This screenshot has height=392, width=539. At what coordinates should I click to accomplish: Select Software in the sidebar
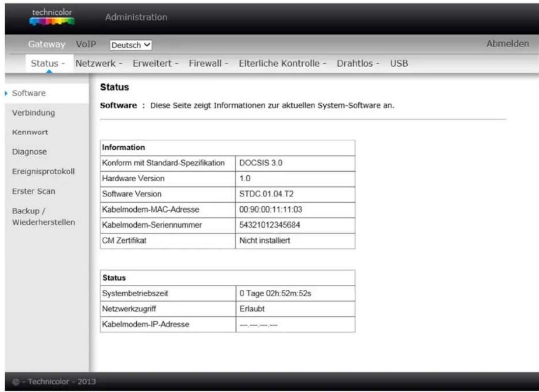tap(29, 93)
